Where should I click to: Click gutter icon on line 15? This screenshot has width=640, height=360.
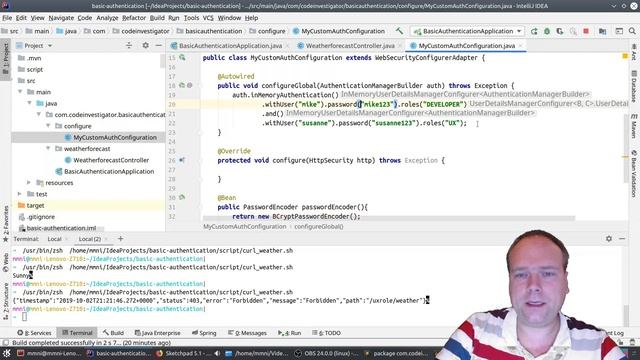(x=182, y=58)
